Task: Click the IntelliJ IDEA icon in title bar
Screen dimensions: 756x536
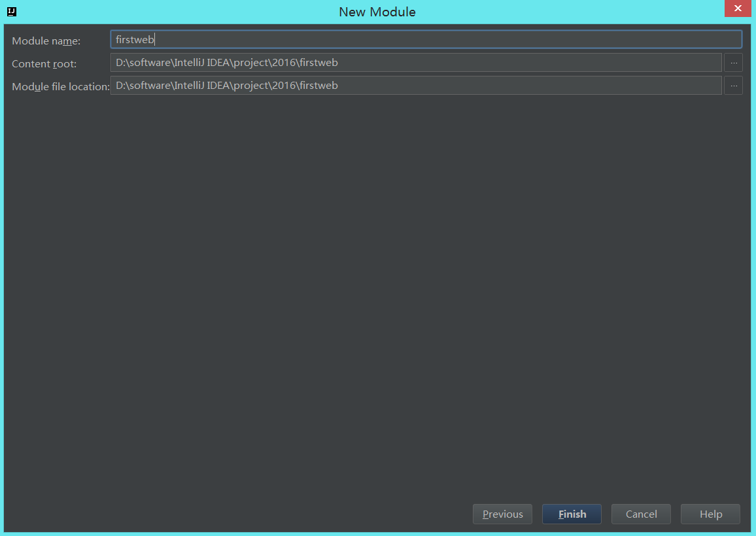Action: coord(12,12)
